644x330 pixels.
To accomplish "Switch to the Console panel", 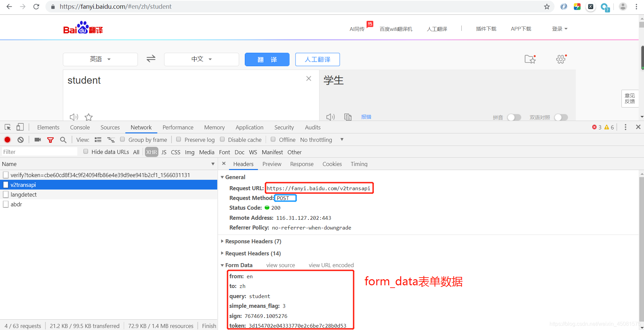I will coord(80,127).
